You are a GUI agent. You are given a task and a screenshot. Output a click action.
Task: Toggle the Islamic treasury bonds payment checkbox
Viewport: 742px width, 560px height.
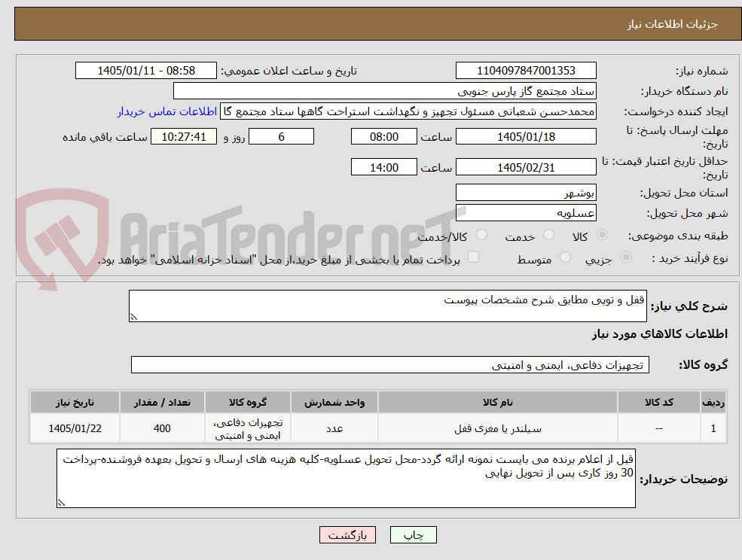click(473, 257)
